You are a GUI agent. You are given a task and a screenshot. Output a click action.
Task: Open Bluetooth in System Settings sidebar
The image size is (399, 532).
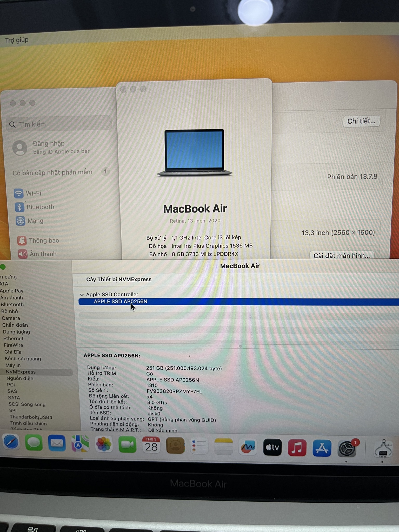pos(34,207)
